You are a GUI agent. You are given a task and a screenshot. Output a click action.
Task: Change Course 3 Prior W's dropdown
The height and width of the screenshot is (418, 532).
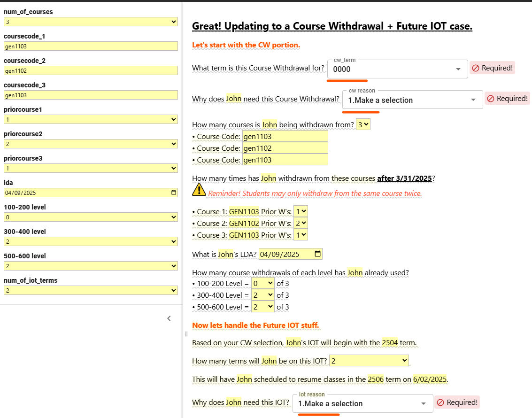(x=301, y=235)
